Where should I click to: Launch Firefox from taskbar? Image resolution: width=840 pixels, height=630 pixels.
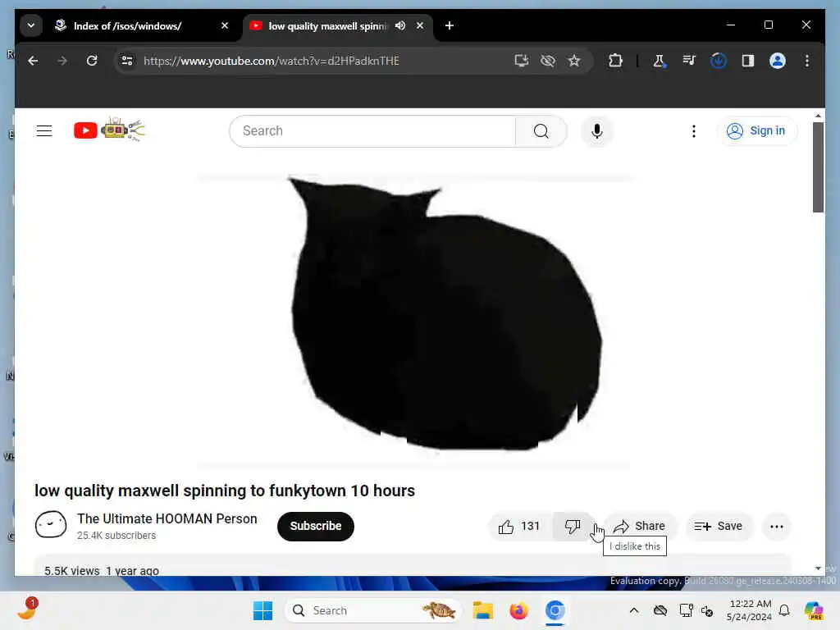518,610
